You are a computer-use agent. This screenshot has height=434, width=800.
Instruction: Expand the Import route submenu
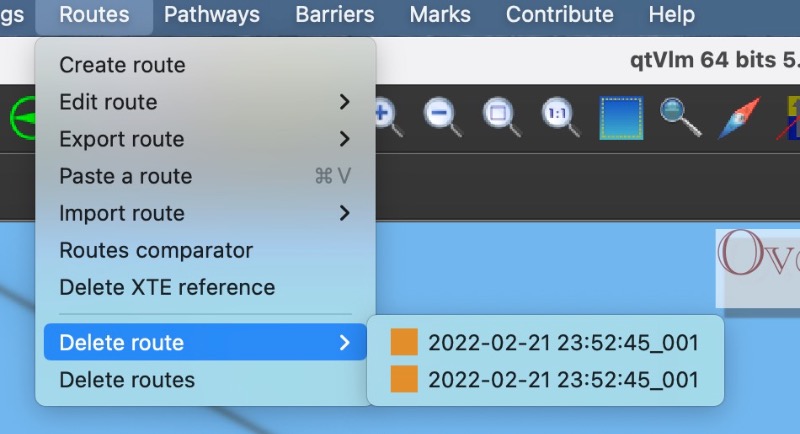coord(205,213)
